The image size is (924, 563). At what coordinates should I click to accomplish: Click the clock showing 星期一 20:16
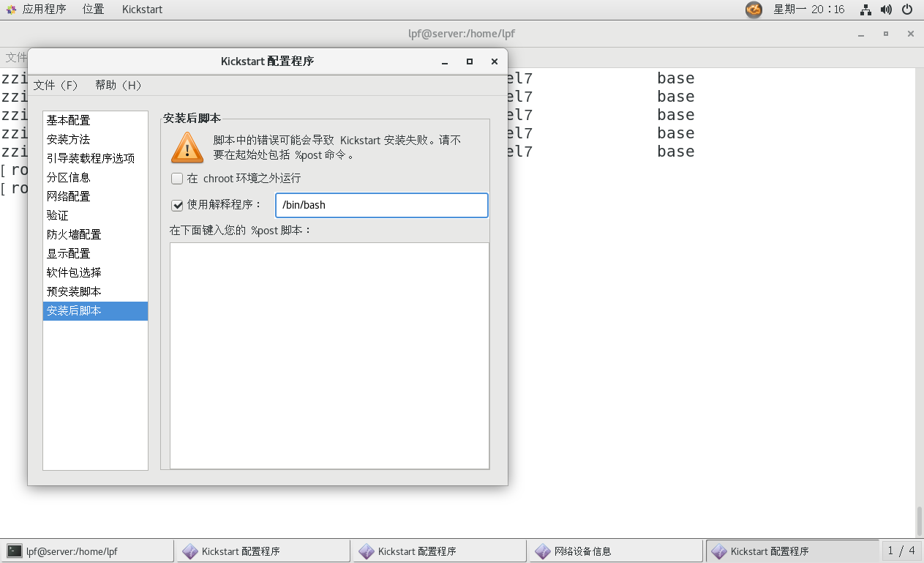pos(809,10)
